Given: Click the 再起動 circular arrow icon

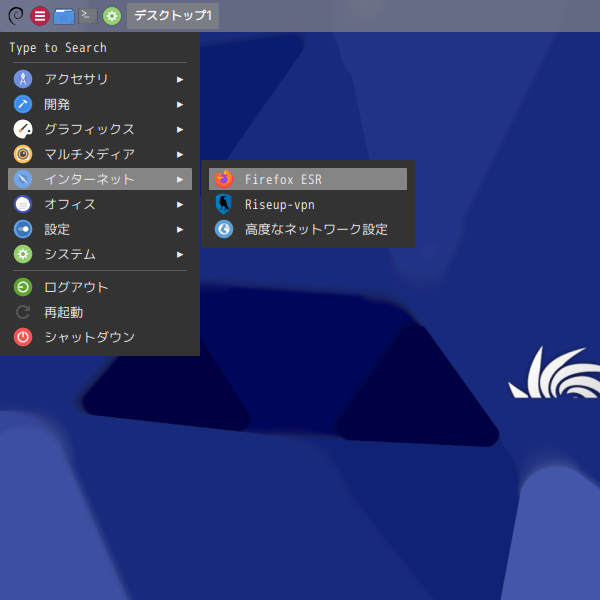Looking at the screenshot, I should point(23,312).
